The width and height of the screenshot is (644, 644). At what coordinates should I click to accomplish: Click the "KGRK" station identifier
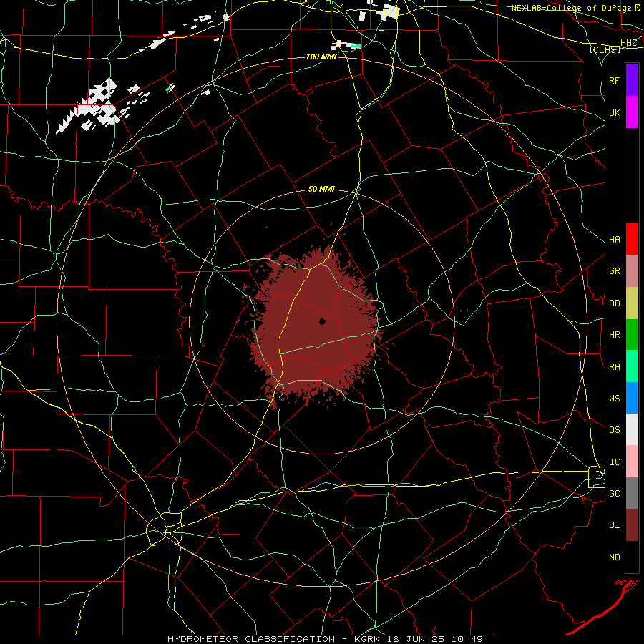pos(367,639)
